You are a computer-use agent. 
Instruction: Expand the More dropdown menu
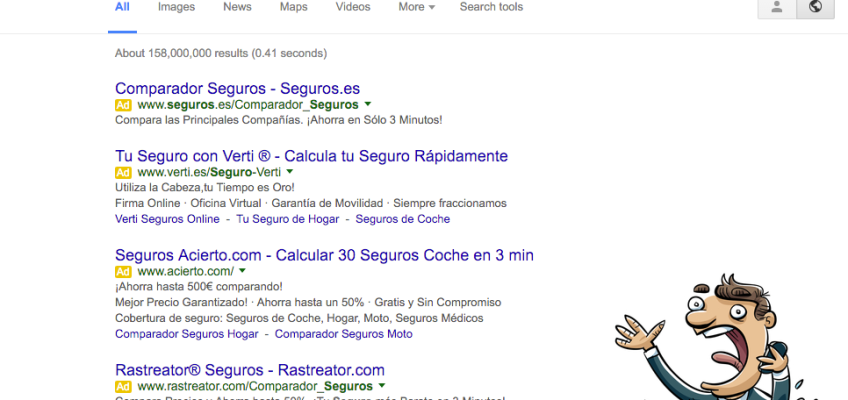416,7
